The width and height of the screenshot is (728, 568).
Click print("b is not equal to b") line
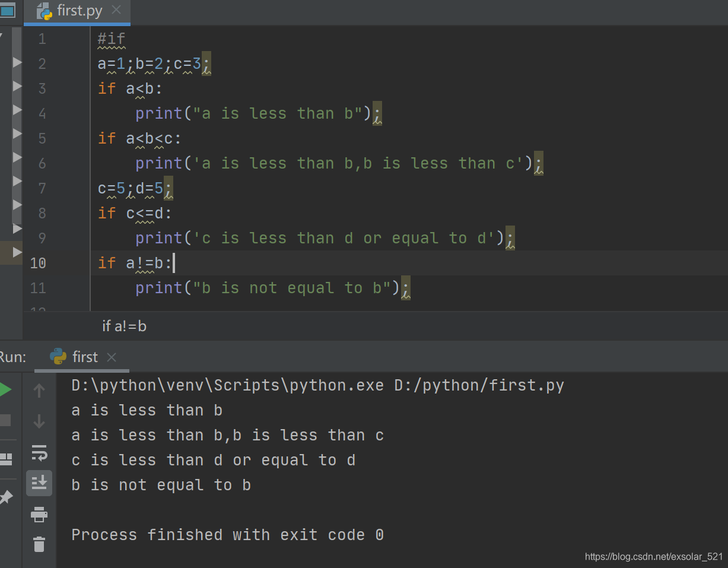(273, 288)
